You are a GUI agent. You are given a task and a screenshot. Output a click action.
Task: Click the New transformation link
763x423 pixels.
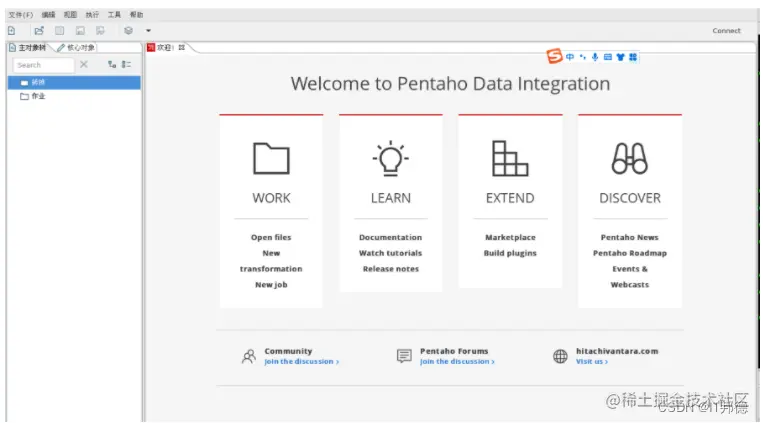point(271,261)
